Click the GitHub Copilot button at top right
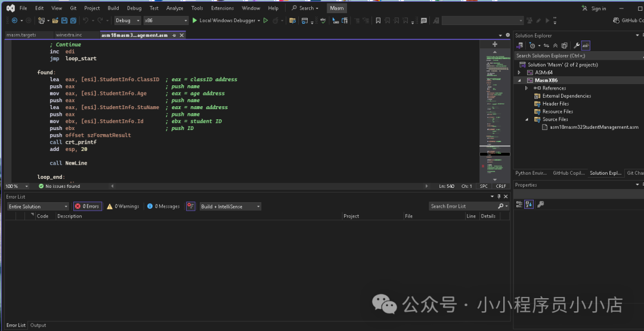Image resolution: width=644 pixels, height=331 pixels. (x=628, y=20)
